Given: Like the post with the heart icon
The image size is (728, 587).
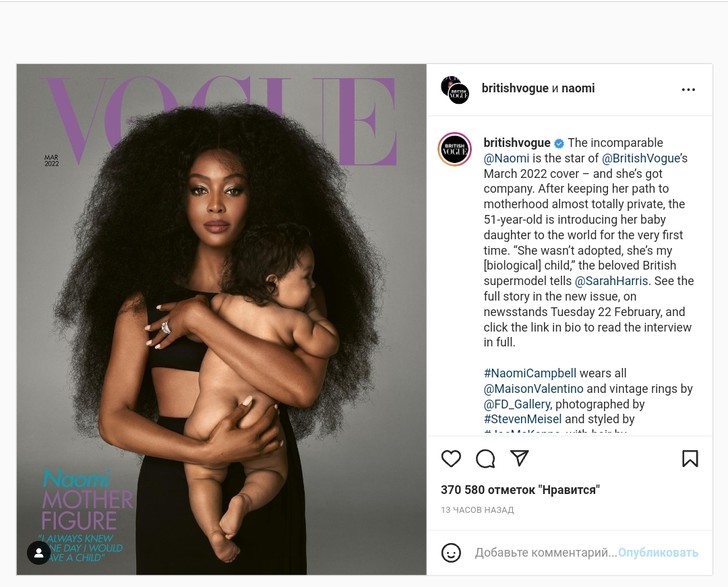Looking at the screenshot, I should 451,459.
